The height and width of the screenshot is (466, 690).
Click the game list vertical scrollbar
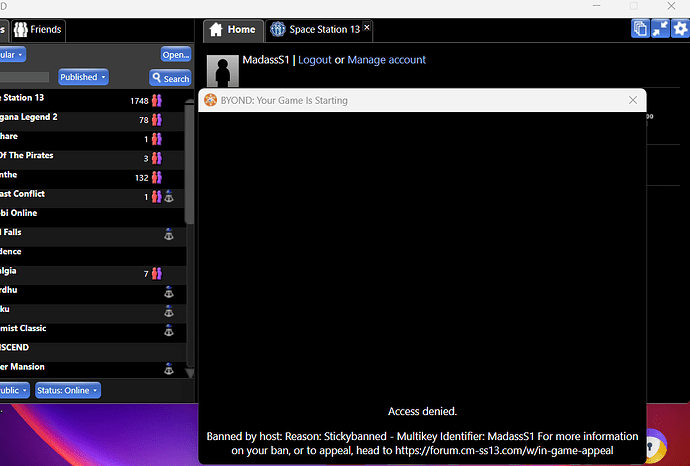click(189, 163)
